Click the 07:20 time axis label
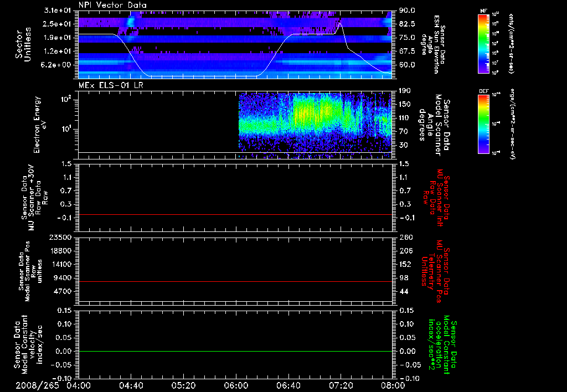Image resolution: width=567 pixels, height=392 pixels. pyautogui.click(x=341, y=385)
